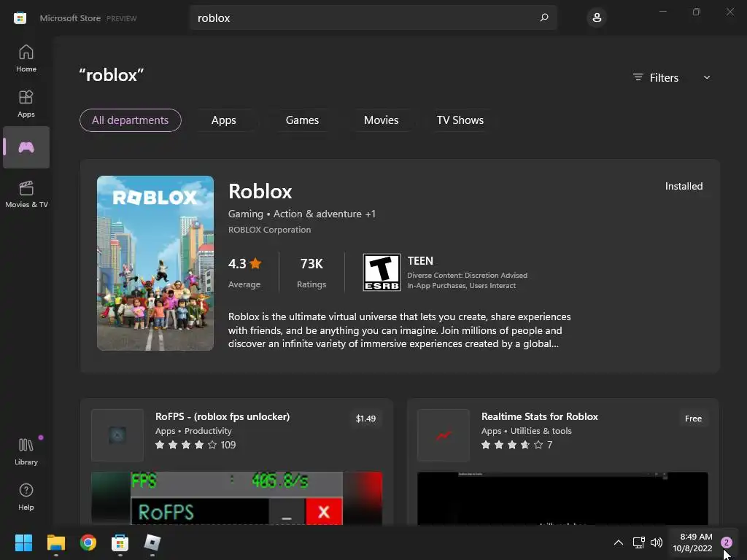The width and height of the screenshot is (747, 560).
Task: Click the Realtime Stats screenshot preview
Action: (562, 498)
